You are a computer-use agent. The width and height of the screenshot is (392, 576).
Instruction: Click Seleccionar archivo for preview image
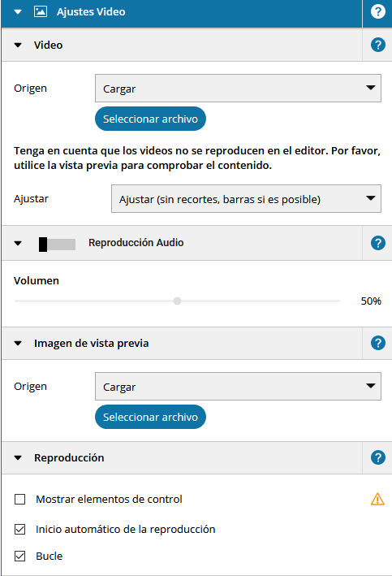[x=150, y=417]
